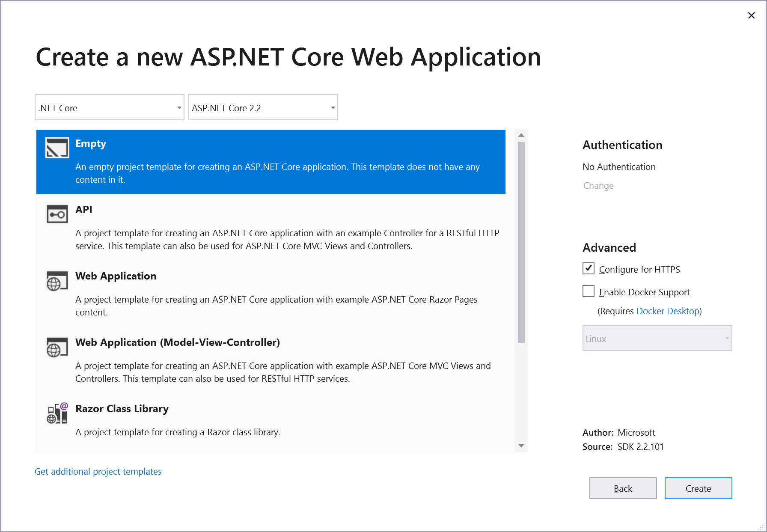Select Web Application (Model-View-Controller) template title
The width and height of the screenshot is (767, 532).
point(178,342)
